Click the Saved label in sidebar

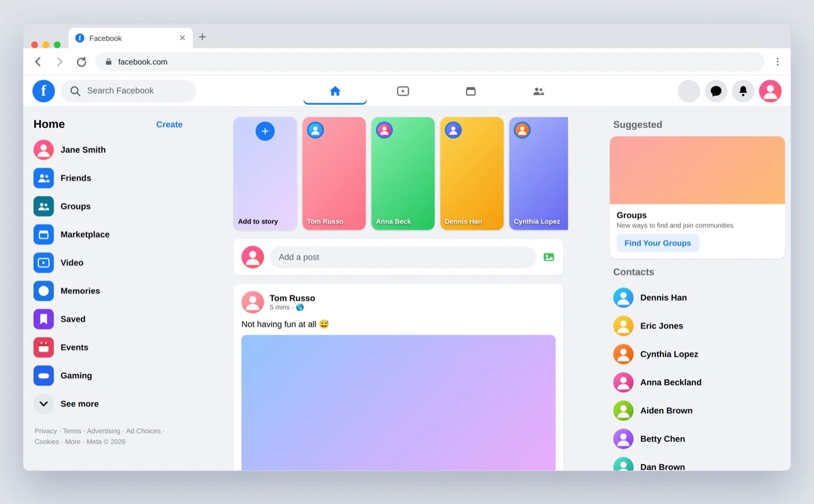point(73,319)
